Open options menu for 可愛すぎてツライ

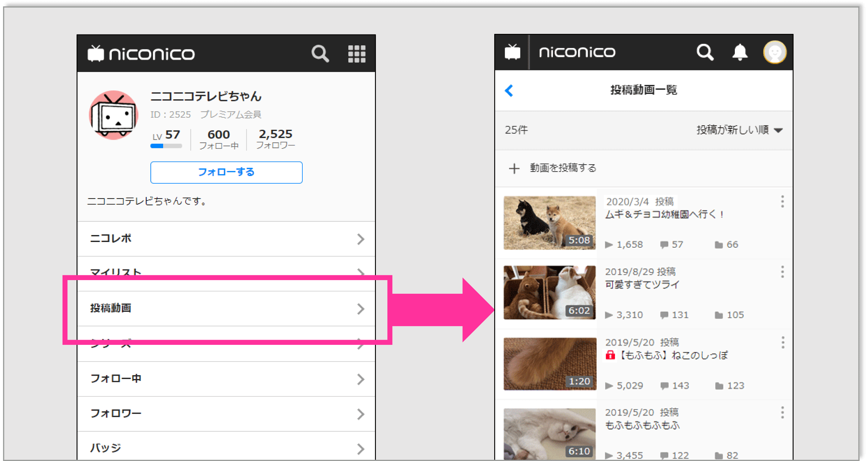(x=782, y=271)
